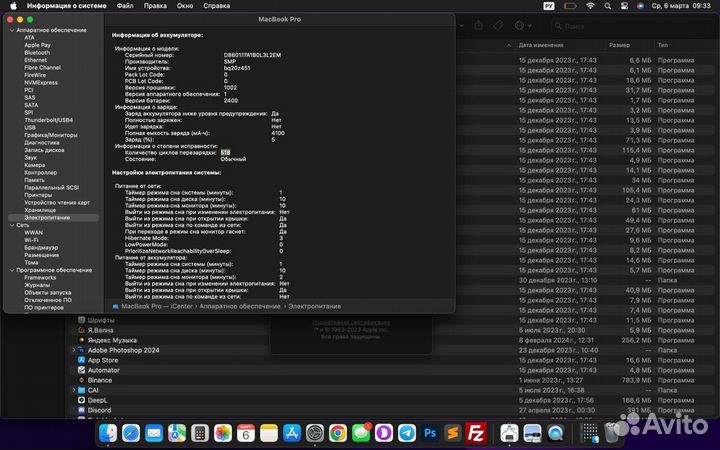Select Яндекс Музыка in the Finder list
The width and height of the screenshot is (720, 450).
click(x=112, y=340)
